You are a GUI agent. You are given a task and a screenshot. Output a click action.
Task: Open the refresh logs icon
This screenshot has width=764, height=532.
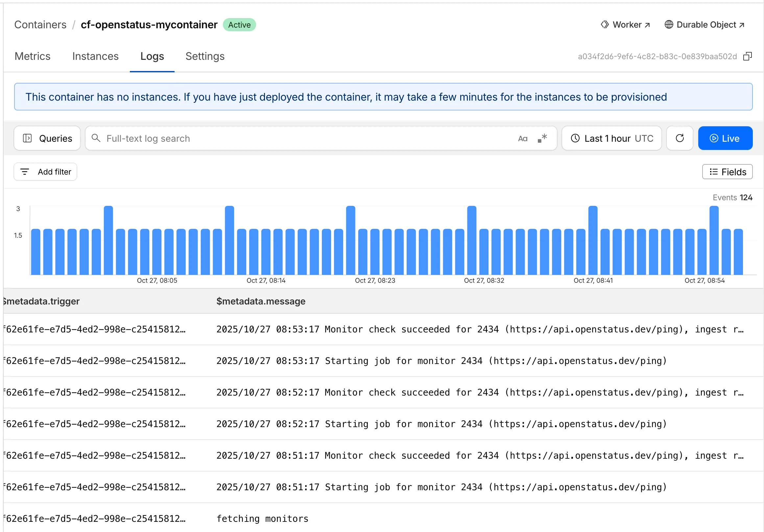(680, 138)
